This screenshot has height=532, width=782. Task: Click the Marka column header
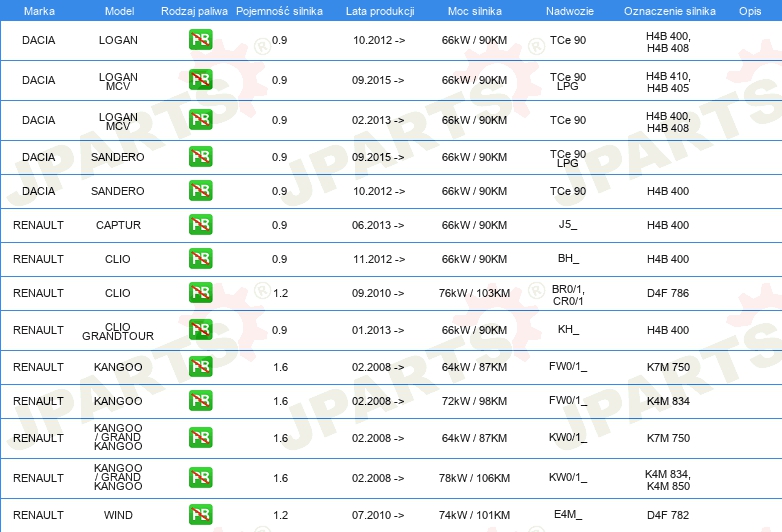pos(39,11)
